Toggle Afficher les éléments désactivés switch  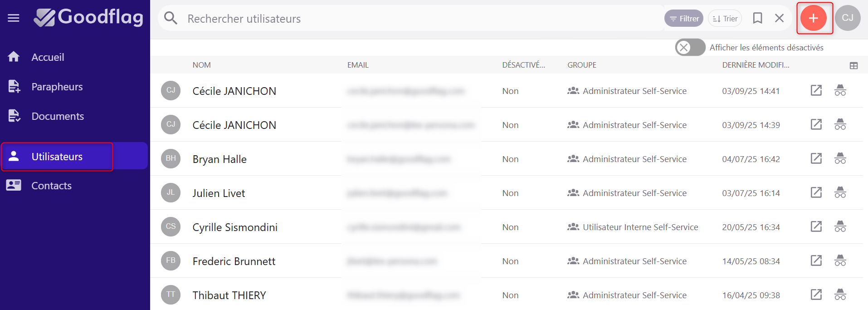690,47
